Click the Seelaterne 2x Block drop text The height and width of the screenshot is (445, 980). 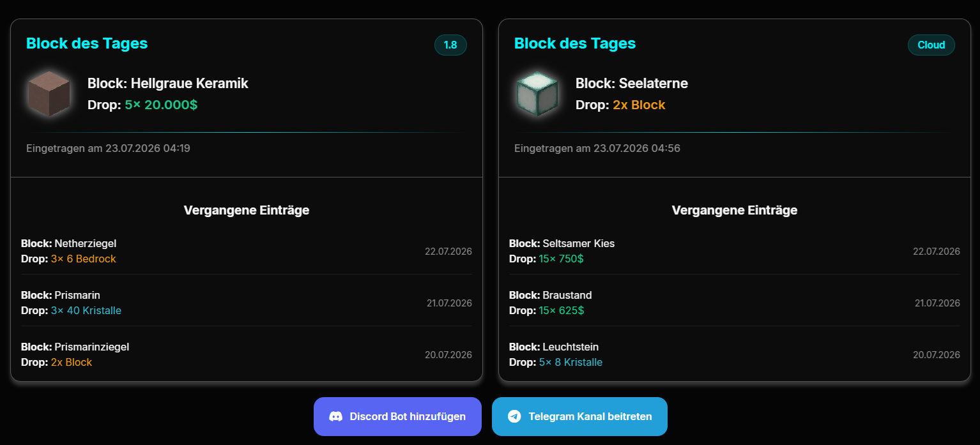pos(639,105)
